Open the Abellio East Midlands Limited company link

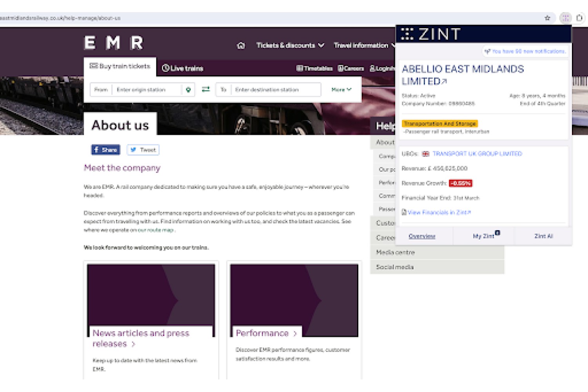coord(463,75)
